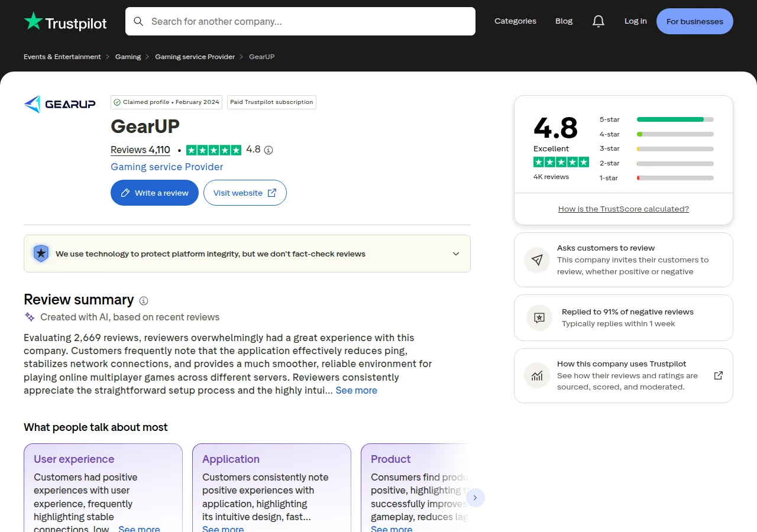The width and height of the screenshot is (757, 532).
Task: Click the Visit website button
Action: [245, 193]
